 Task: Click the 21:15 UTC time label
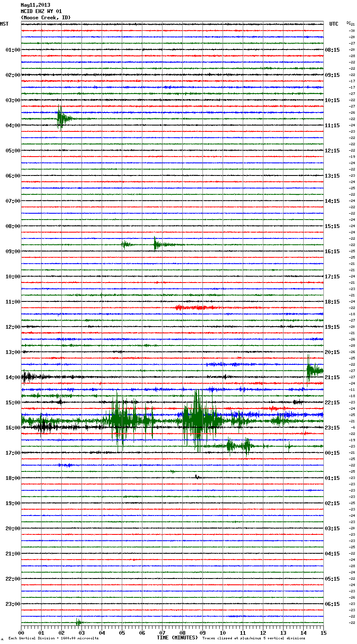point(332,377)
